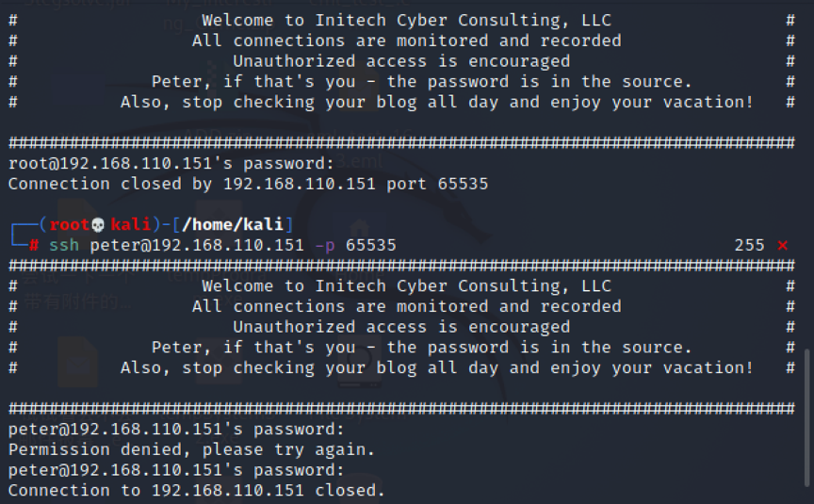Click the red kali hostname in prompt
Image resolution: width=814 pixels, height=504 pixels.
[x=130, y=224]
